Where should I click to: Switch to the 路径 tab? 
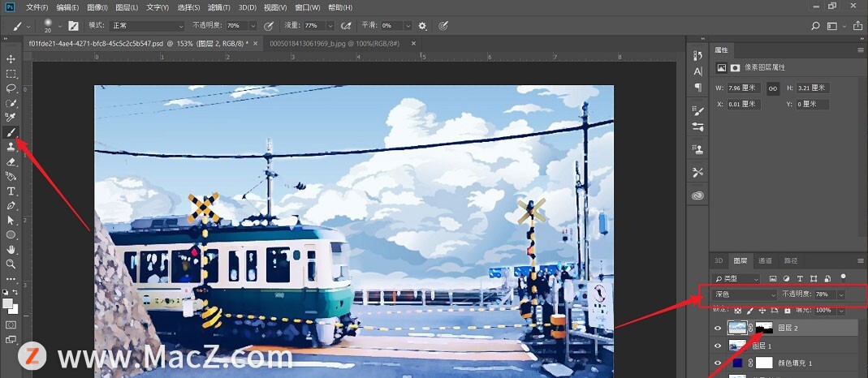point(791,260)
